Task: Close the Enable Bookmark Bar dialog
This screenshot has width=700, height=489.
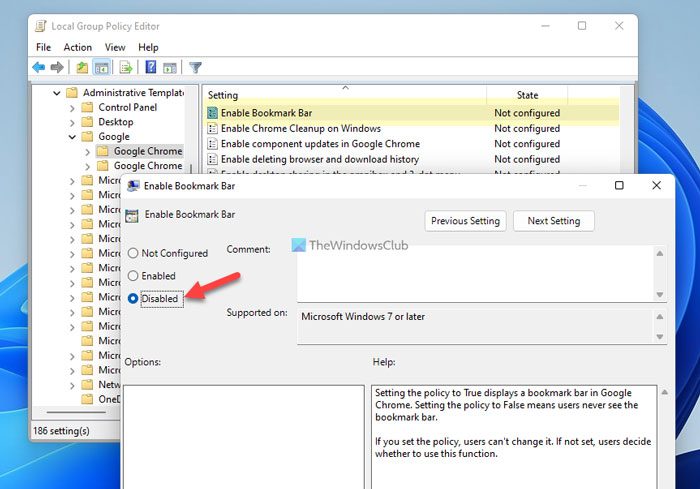Action: tap(656, 185)
